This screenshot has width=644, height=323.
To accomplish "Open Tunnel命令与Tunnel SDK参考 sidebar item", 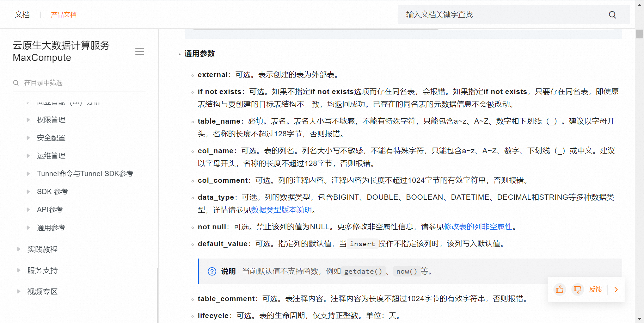I will point(85,174).
